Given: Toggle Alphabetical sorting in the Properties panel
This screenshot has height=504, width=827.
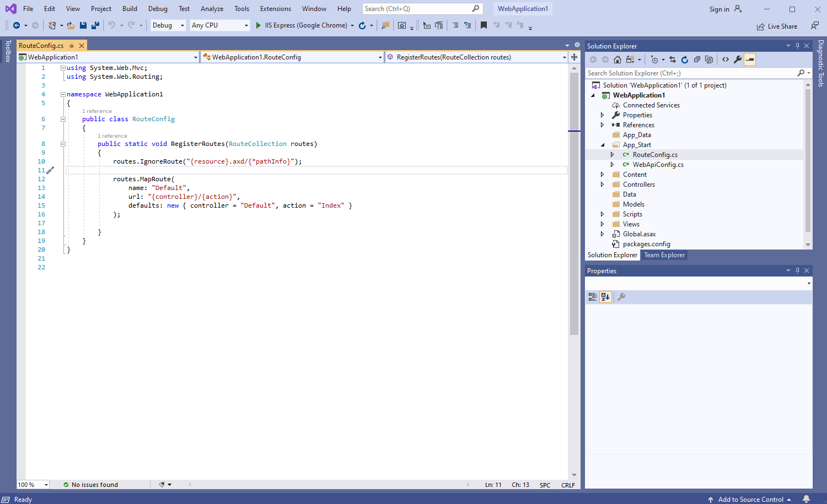Looking at the screenshot, I should pyautogui.click(x=605, y=297).
